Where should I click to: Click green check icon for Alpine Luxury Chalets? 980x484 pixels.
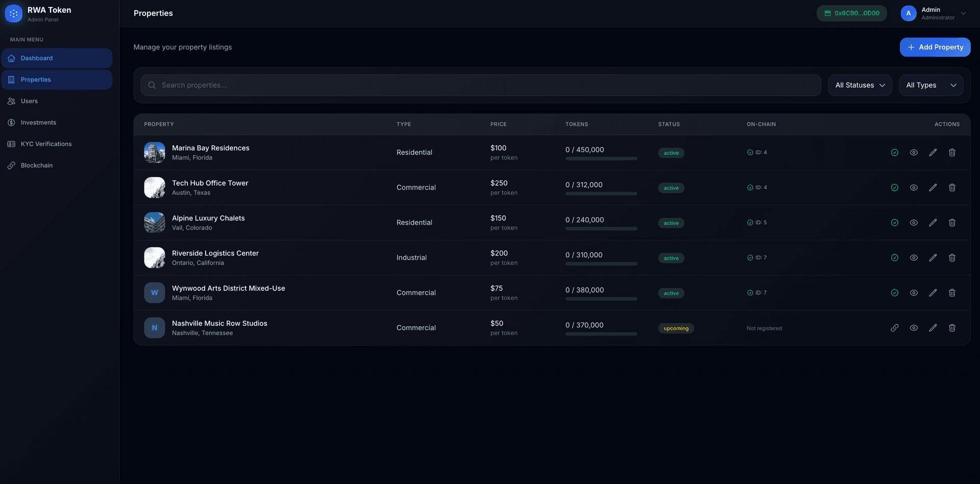[x=894, y=223]
